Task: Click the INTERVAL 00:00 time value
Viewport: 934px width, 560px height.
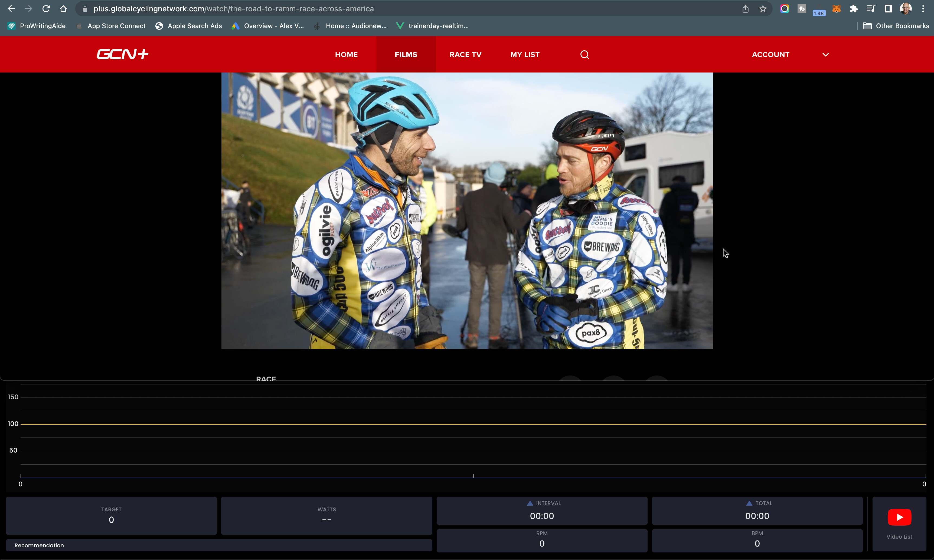Action: pos(542,516)
